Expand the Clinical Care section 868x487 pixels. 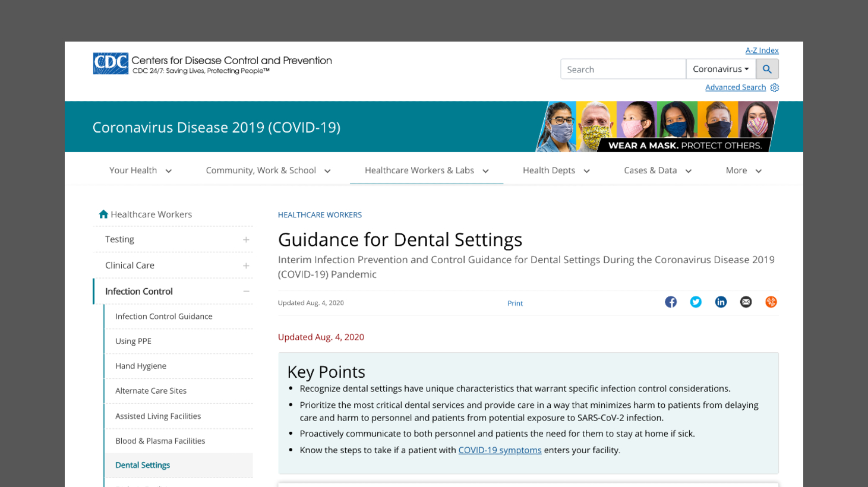tap(246, 265)
